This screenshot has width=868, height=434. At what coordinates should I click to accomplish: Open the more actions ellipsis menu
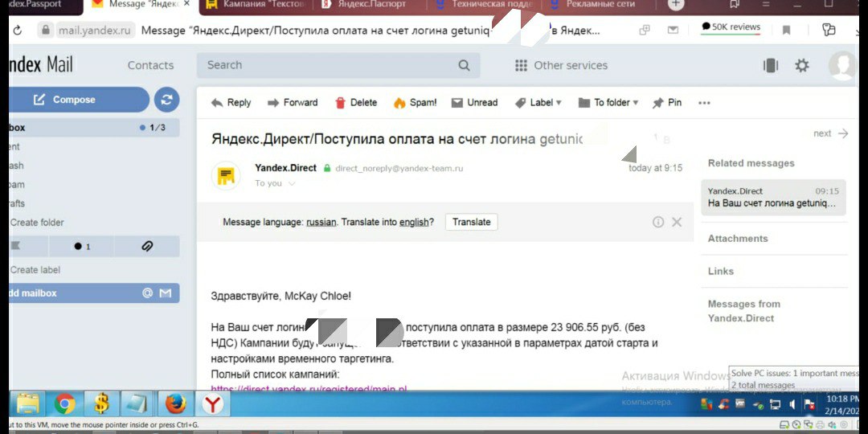coord(704,102)
